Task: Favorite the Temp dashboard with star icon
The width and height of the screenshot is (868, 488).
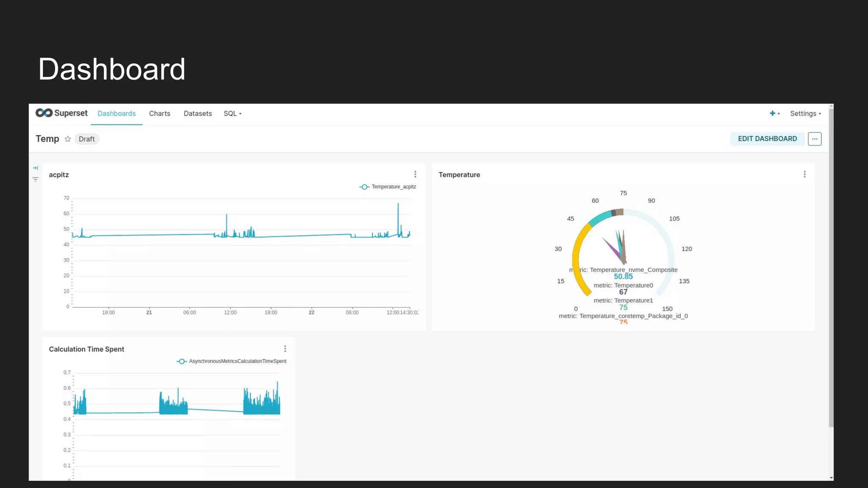Action: coord(68,139)
